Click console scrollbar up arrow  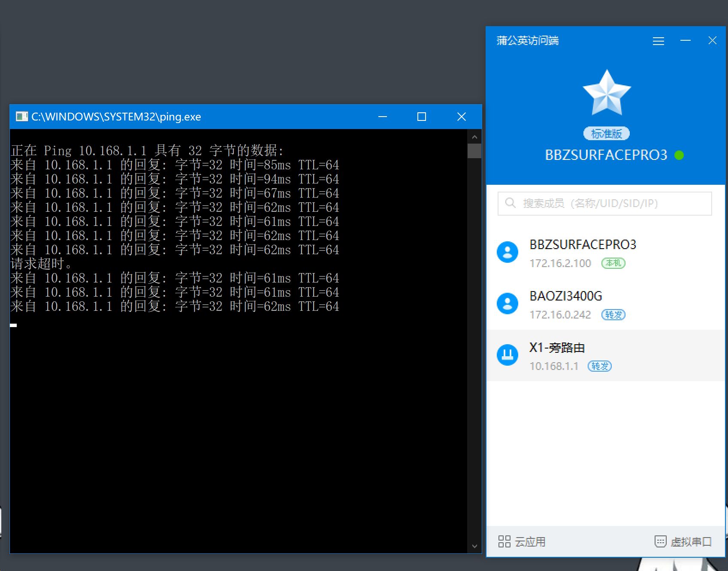[x=474, y=137]
